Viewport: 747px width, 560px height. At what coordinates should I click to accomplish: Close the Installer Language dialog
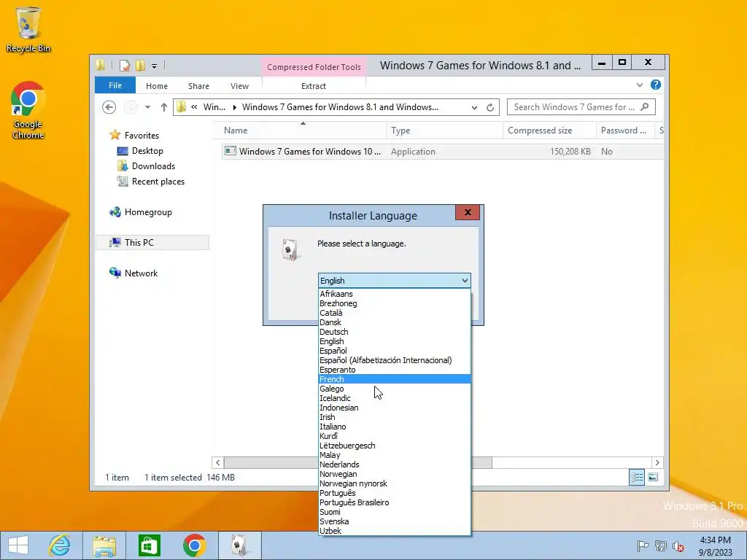468,212
